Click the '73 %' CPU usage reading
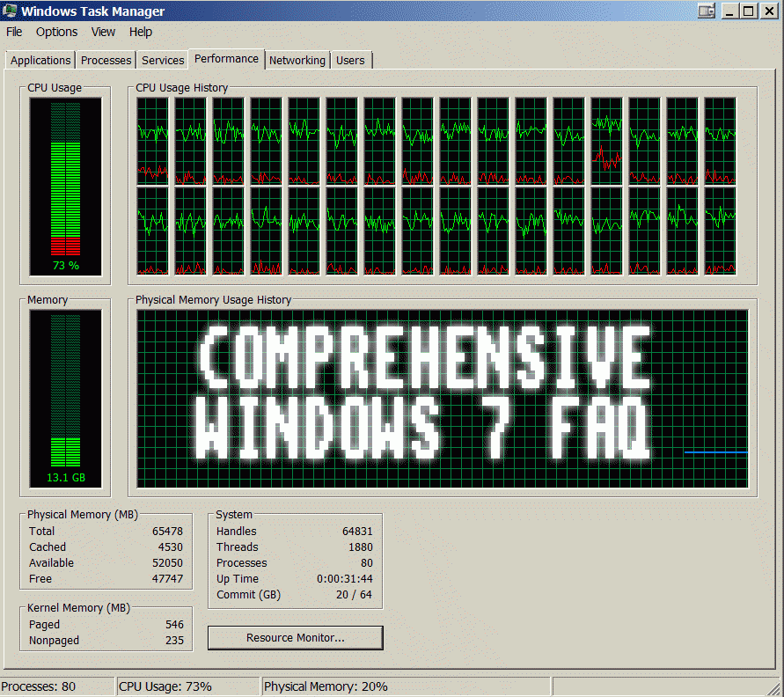784x697 pixels. [x=65, y=266]
